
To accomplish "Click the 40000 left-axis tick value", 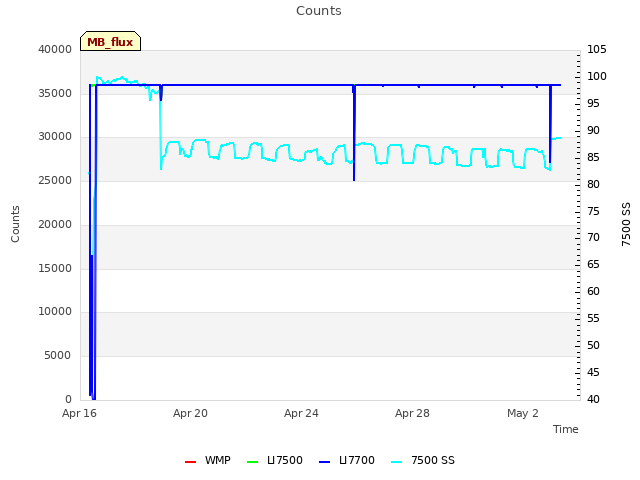I will click(55, 49).
